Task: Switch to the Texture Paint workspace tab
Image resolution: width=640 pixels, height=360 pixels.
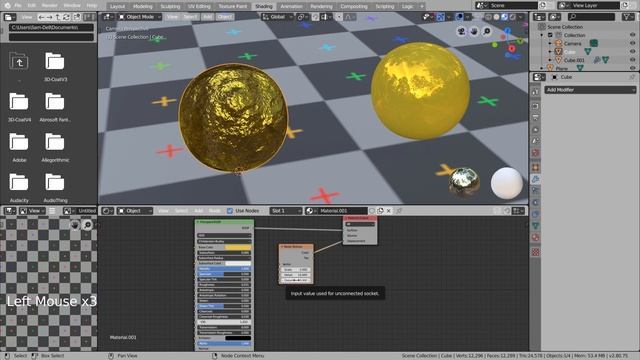Action: click(233, 7)
